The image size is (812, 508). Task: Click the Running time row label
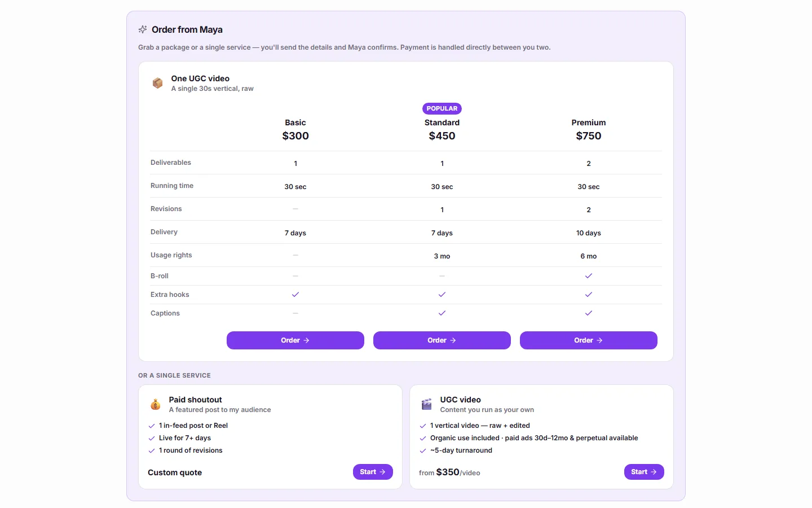(x=172, y=186)
